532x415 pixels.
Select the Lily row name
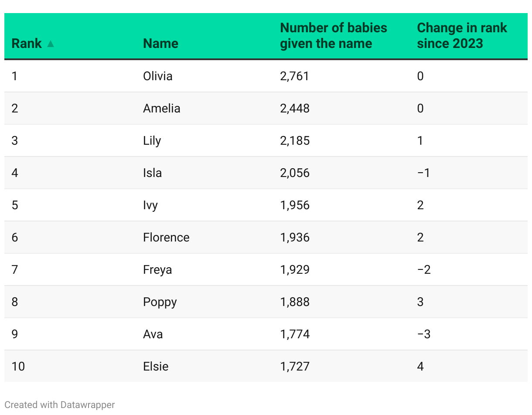(x=152, y=141)
